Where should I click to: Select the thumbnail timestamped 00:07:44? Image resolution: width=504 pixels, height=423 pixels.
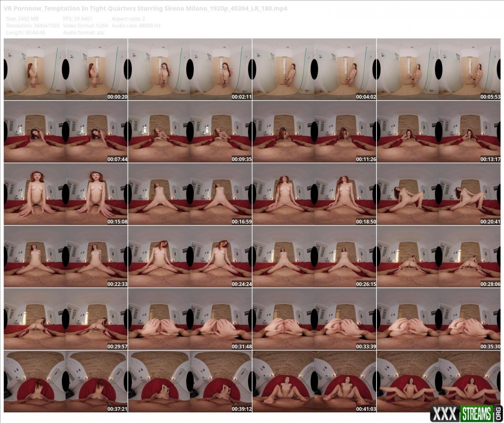point(66,132)
